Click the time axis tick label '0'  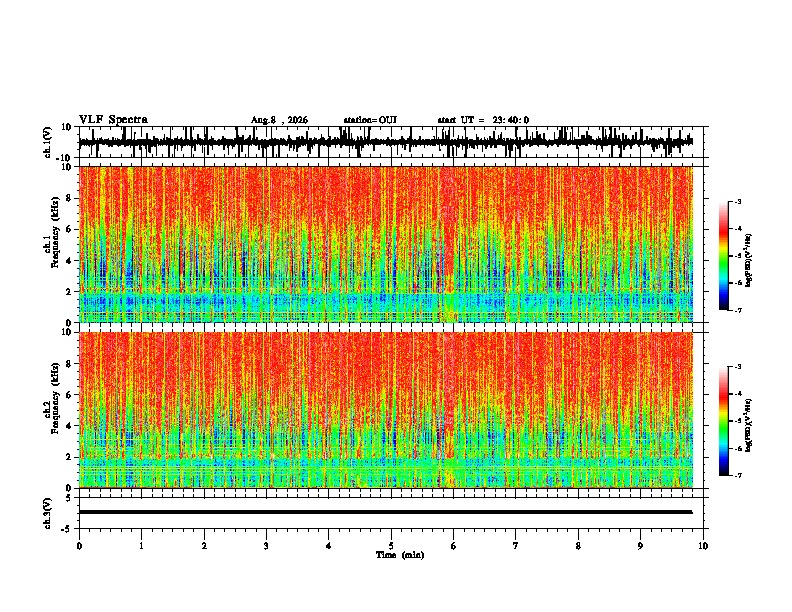(79, 546)
